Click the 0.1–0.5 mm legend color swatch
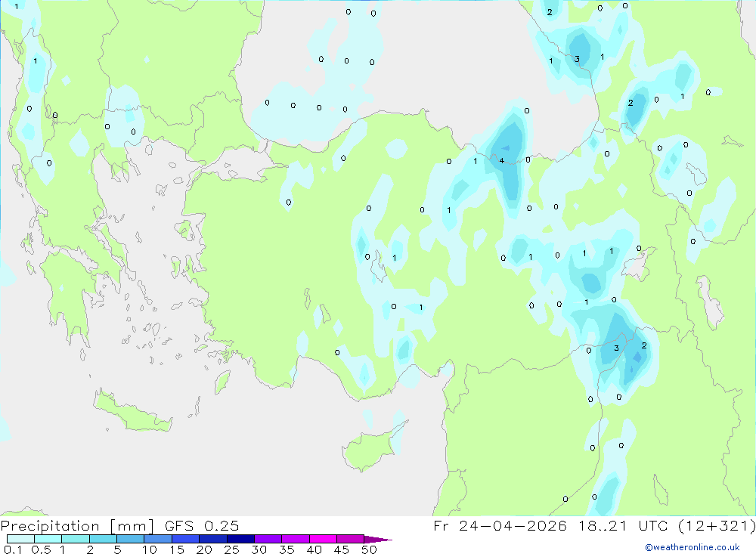Screen dimensions: 756x554 point(20,539)
